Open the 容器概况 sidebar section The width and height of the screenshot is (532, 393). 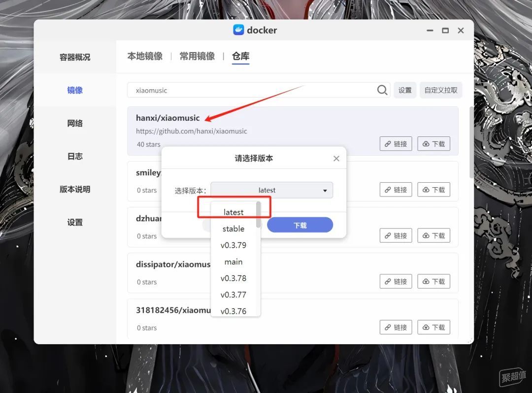point(75,57)
